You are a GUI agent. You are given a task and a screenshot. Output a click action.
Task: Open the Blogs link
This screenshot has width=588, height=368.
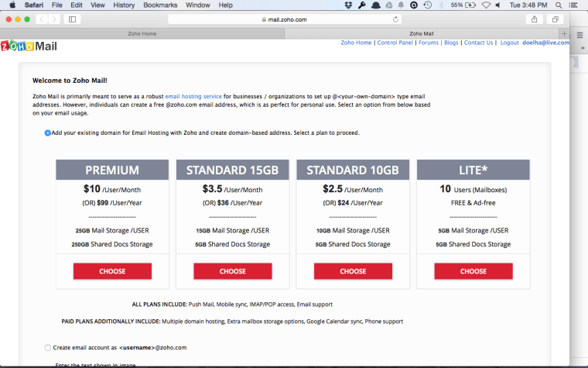(451, 43)
